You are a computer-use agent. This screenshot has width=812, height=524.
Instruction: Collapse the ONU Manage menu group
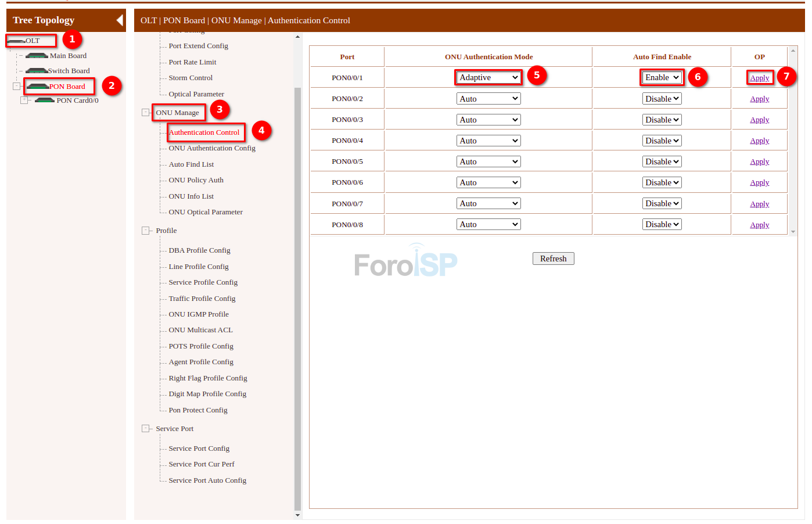point(146,113)
